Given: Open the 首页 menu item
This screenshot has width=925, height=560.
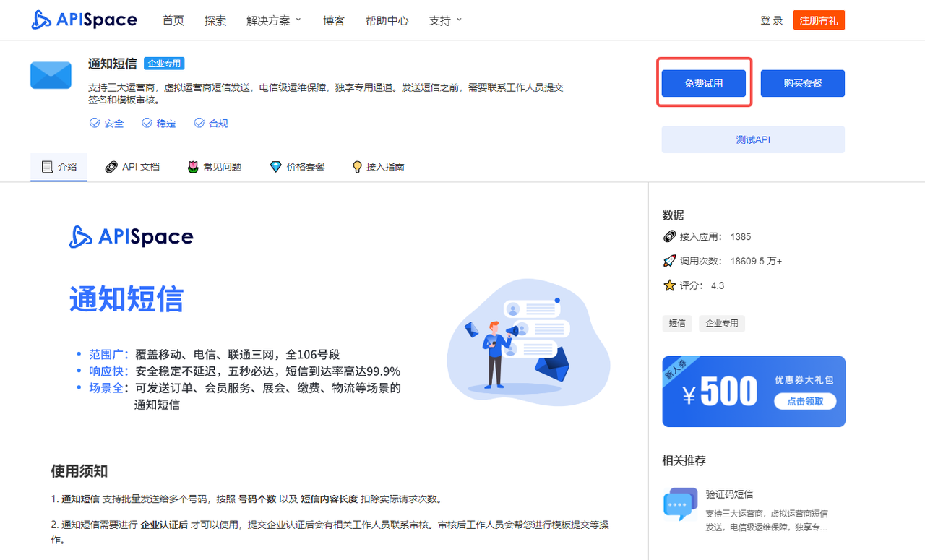Looking at the screenshot, I should coord(173,20).
